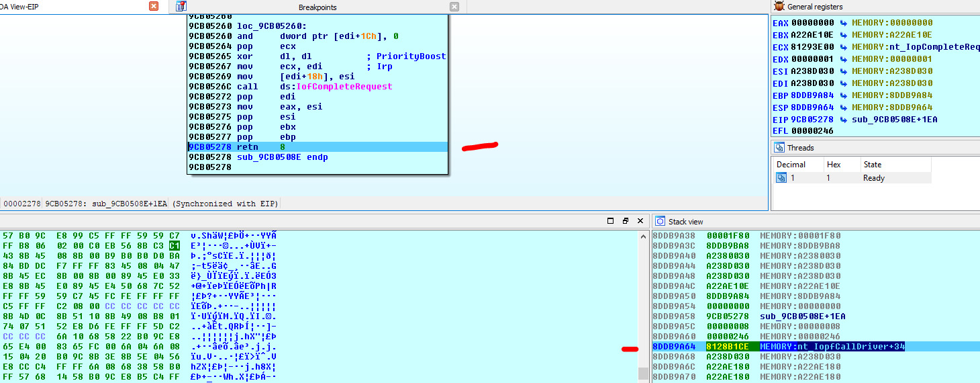The width and height of the screenshot is (980, 383).
Task: Select the nt_IopfCallDriver+34 stack entry
Action: pos(832,347)
